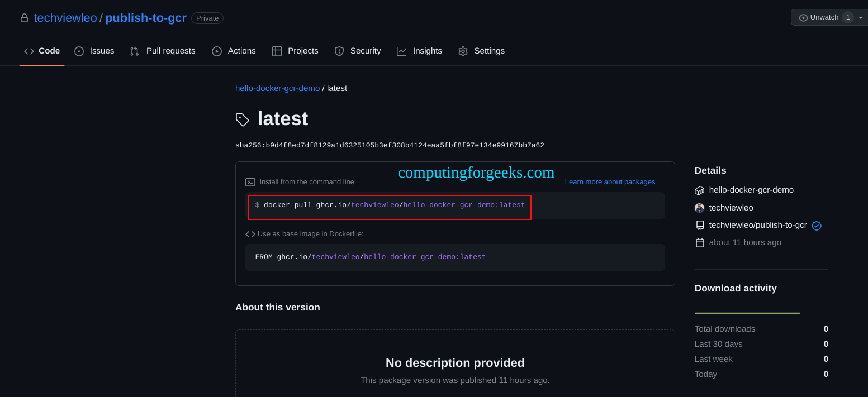This screenshot has height=397, width=868.
Task: Click the lock icon beside the repository name
Action: (24, 18)
